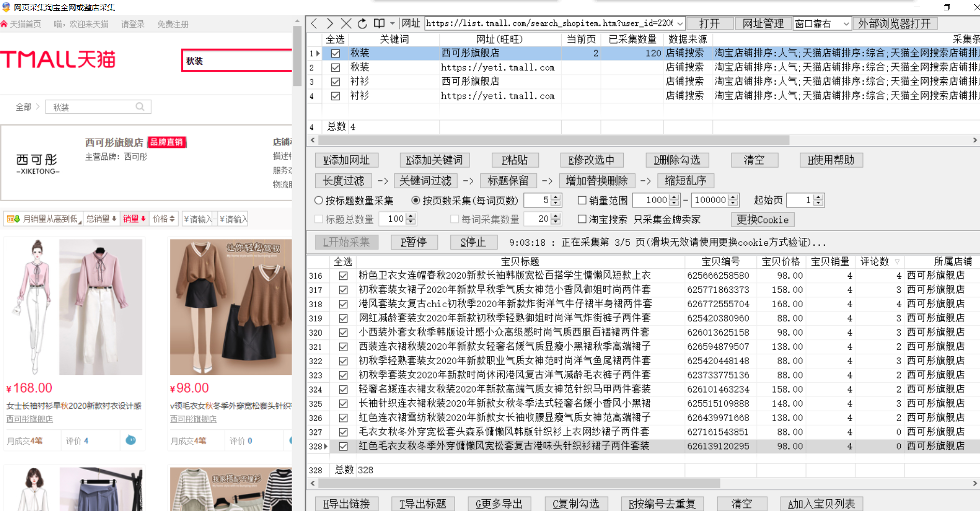The width and height of the screenshot is (980, 511).
Task: Enable the 销量范围 checkbox
Action: (x=582, y=200)
